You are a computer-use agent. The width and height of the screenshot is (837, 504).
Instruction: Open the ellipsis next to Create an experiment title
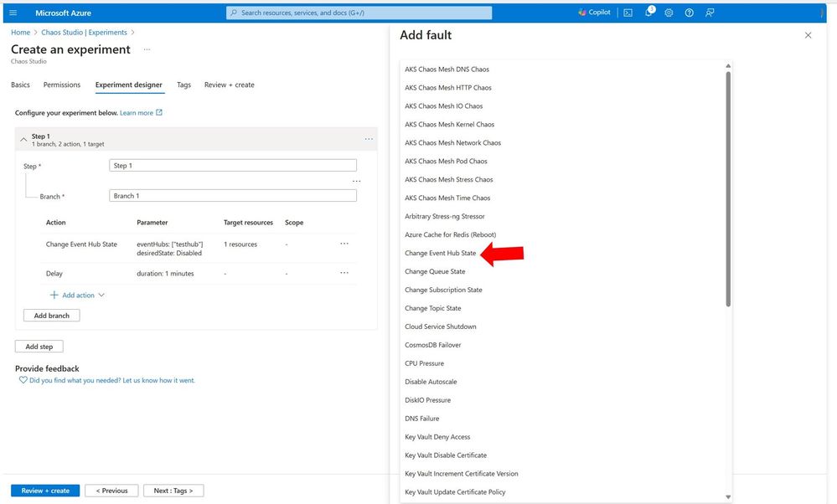[147, 49]
